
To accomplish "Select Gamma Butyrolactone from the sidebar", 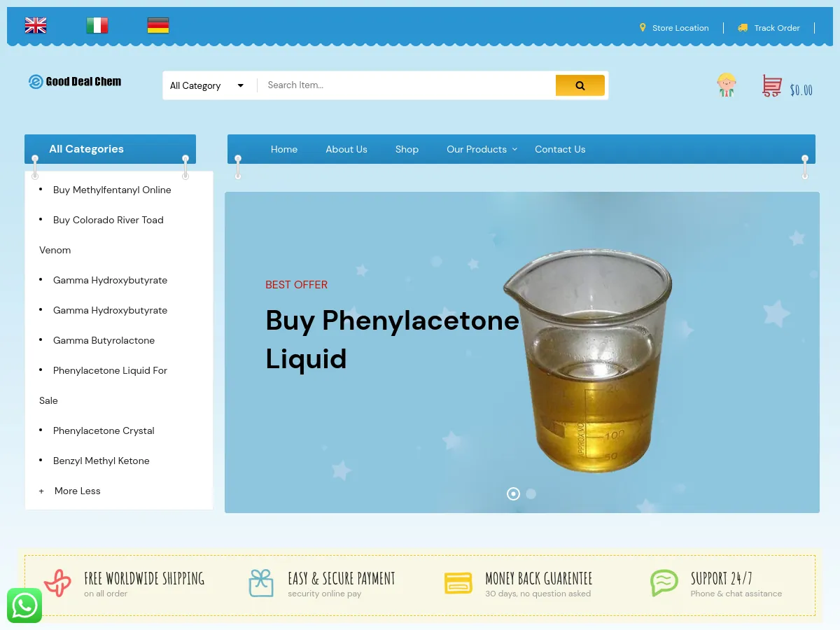I will [x=104, y=340].
